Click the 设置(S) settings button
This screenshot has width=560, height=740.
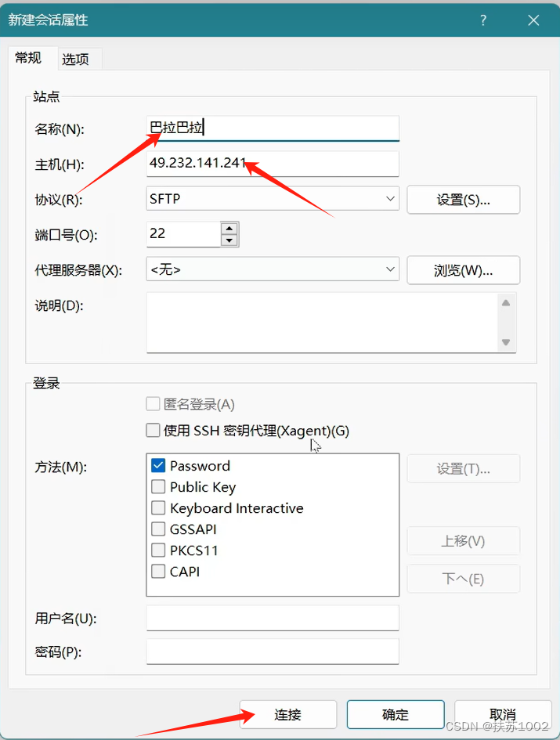(463, 199)
